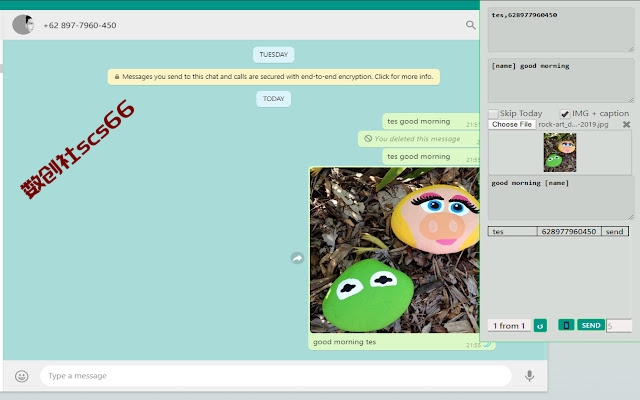This screenshot has height=400, width=640.
Task: Click the green SEND button
Action: coord(591,325)
